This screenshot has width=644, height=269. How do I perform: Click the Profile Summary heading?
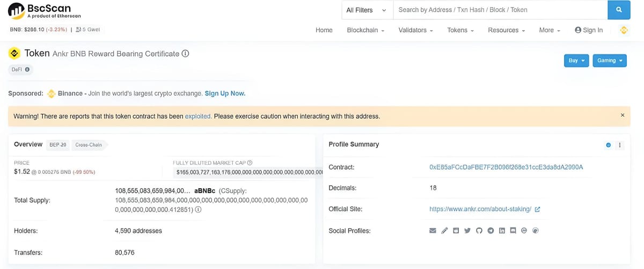(354, 144)
